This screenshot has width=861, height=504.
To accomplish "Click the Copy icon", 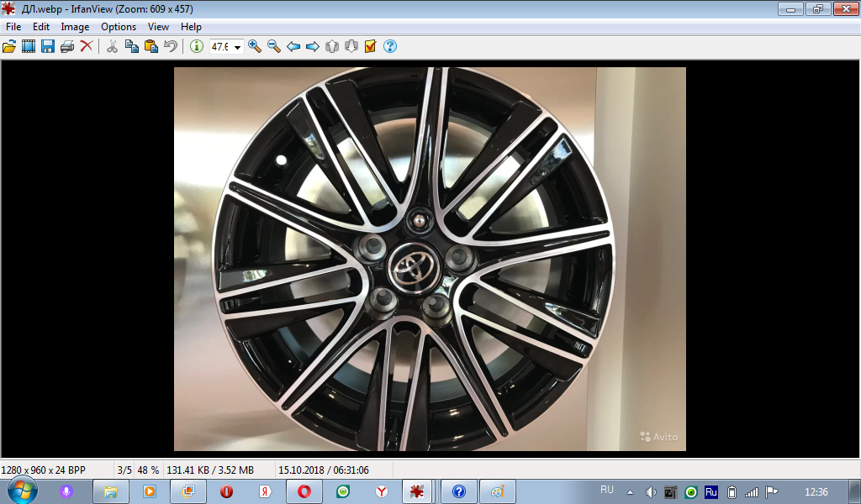I will 132,46.
